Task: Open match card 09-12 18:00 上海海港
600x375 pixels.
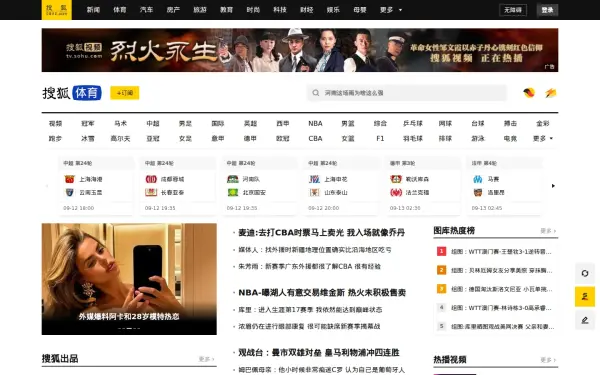Action: pos(96,186)
